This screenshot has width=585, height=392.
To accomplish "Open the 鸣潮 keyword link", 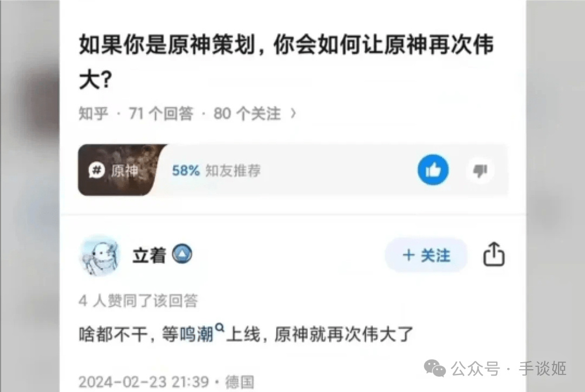I will 196,334.
